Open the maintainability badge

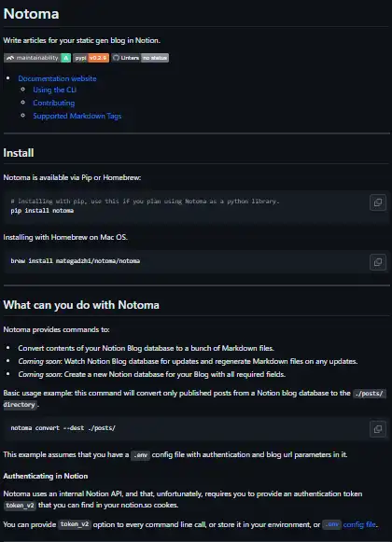pyautogui.click(x=37, y=58)
